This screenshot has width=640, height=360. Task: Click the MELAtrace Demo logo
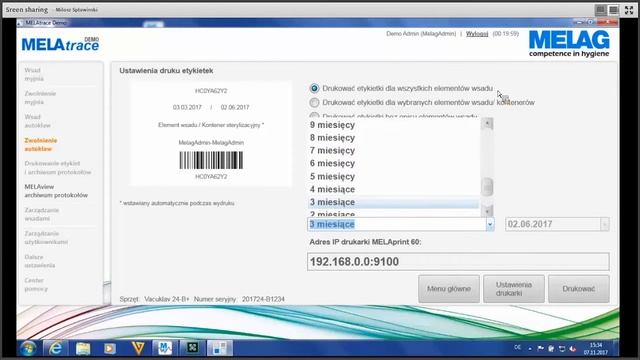coord(60,44)
